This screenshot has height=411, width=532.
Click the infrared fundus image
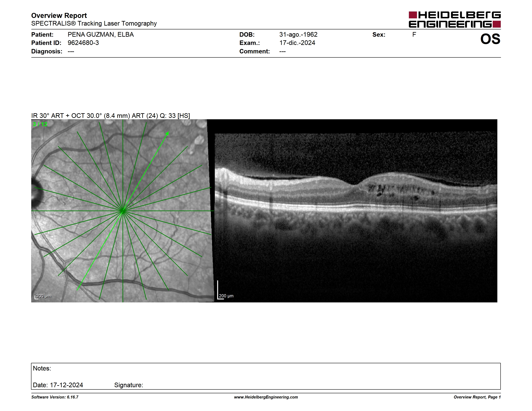coord(123,211)
